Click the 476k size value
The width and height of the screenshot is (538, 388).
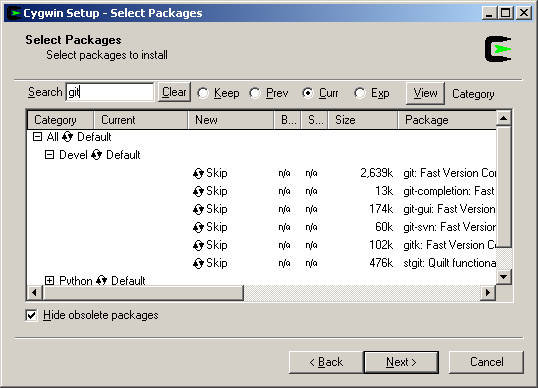coord(381,263)
